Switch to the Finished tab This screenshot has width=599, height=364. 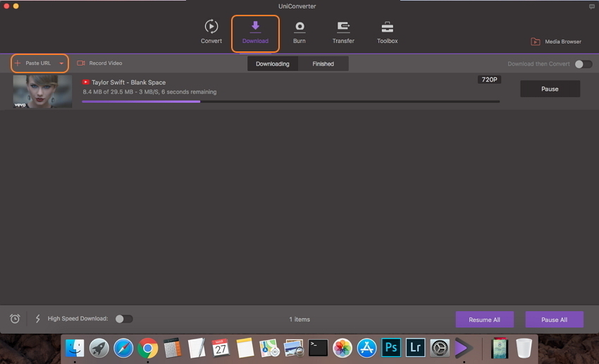(x=323, y=64)
